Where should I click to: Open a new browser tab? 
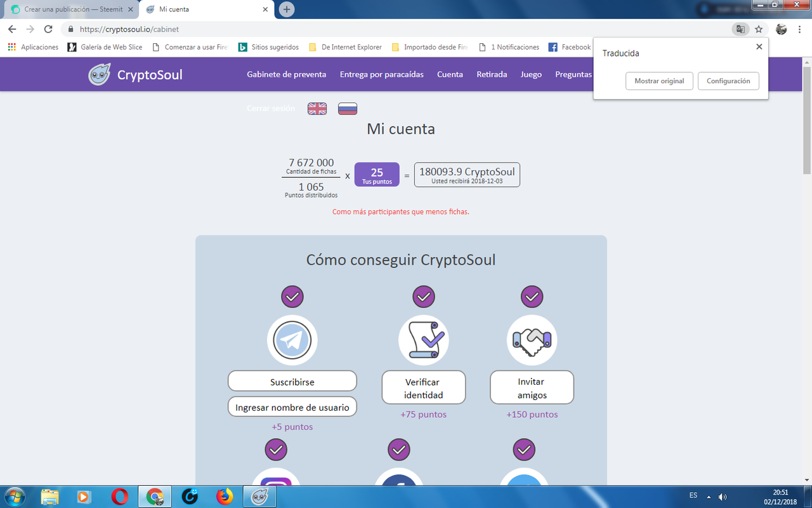[287, 10]
